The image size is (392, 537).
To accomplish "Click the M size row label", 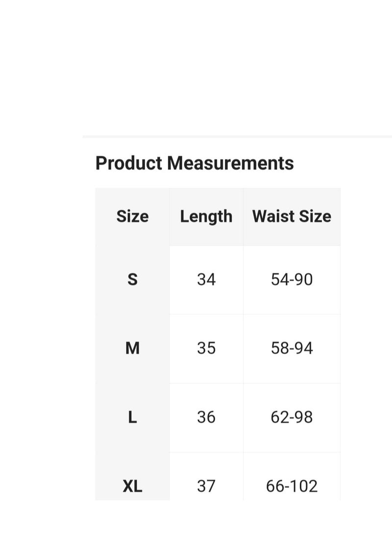I will (132, 349).
